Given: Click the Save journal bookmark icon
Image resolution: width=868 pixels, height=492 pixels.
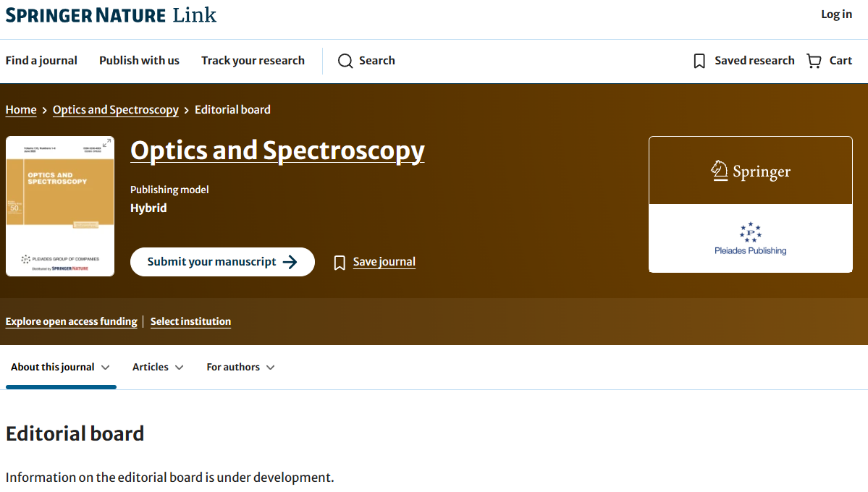Looking at the screenshot, I should tap(340, 263).
